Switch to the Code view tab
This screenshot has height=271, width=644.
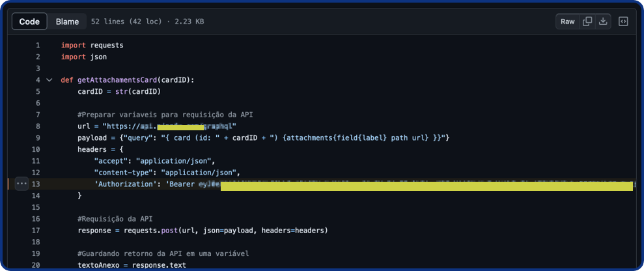point(29,21)
